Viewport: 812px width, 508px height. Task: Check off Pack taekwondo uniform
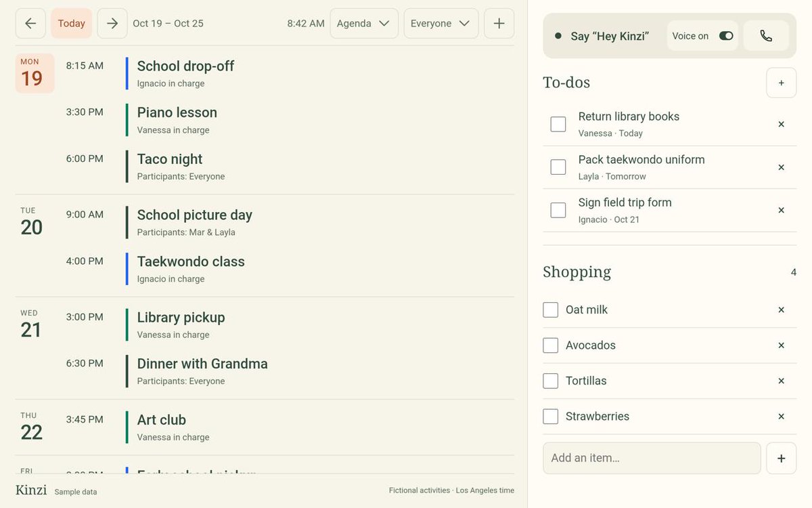point(558,167)
